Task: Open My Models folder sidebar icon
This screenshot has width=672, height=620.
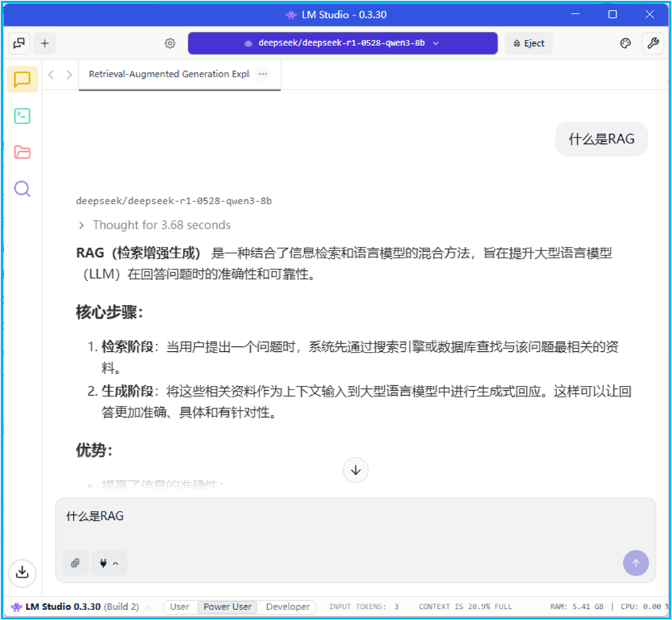Action: point(22,153)
